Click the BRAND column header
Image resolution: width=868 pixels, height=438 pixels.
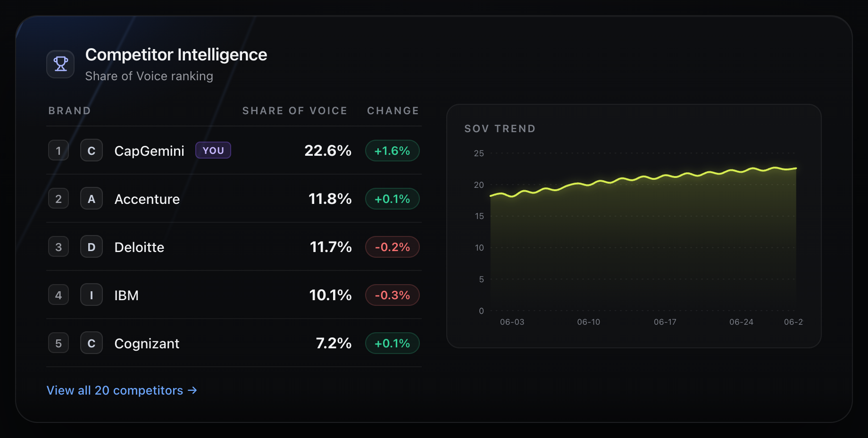click(70, 110)
